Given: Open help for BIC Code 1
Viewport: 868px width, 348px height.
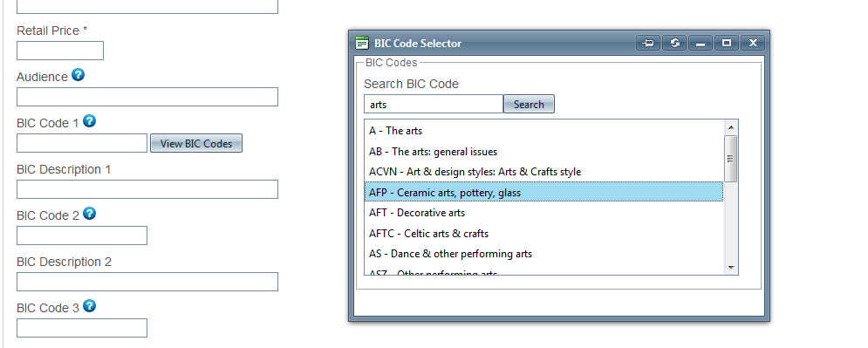Looking at the screenshot, I should (x=89, y=120).
